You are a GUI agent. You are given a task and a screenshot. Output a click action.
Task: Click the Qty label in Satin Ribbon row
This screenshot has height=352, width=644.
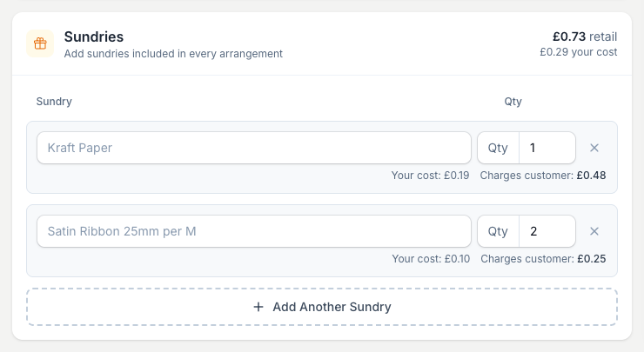coord(498,231)
